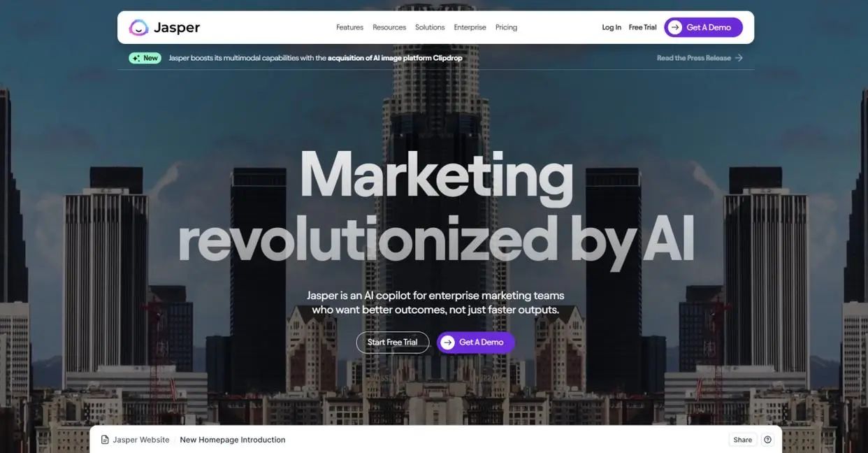Click the arrow next to Read the Press Release
The width and height of the screenshot is (868, 453).
739,58
